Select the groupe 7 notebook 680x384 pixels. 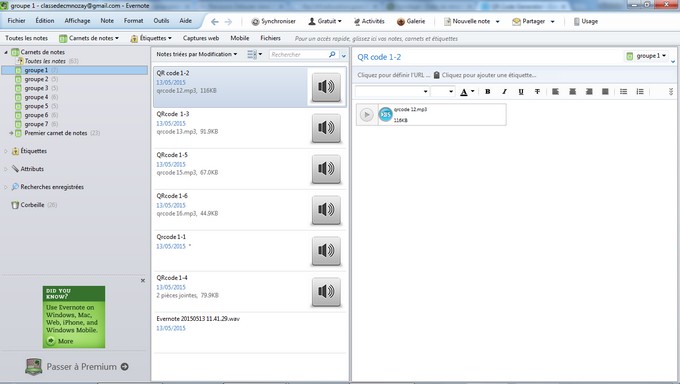pyautogui.click(x=36, y=124)
